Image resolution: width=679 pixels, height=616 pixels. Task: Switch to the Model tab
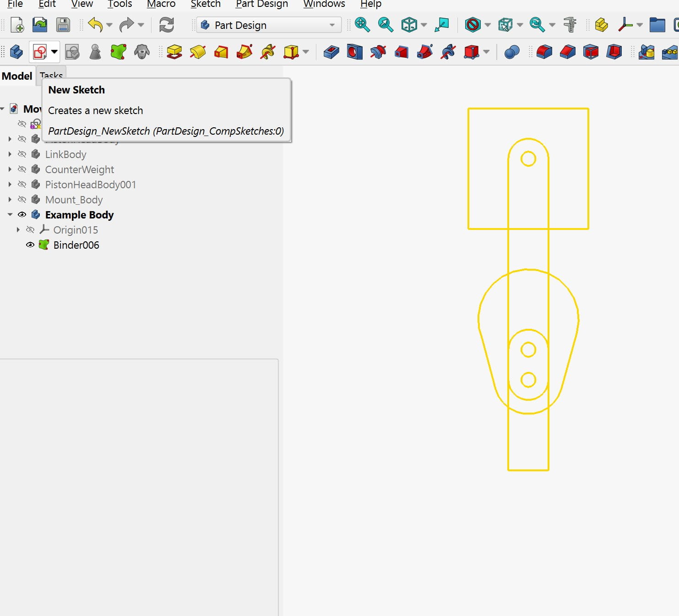[x=17, y=76]
